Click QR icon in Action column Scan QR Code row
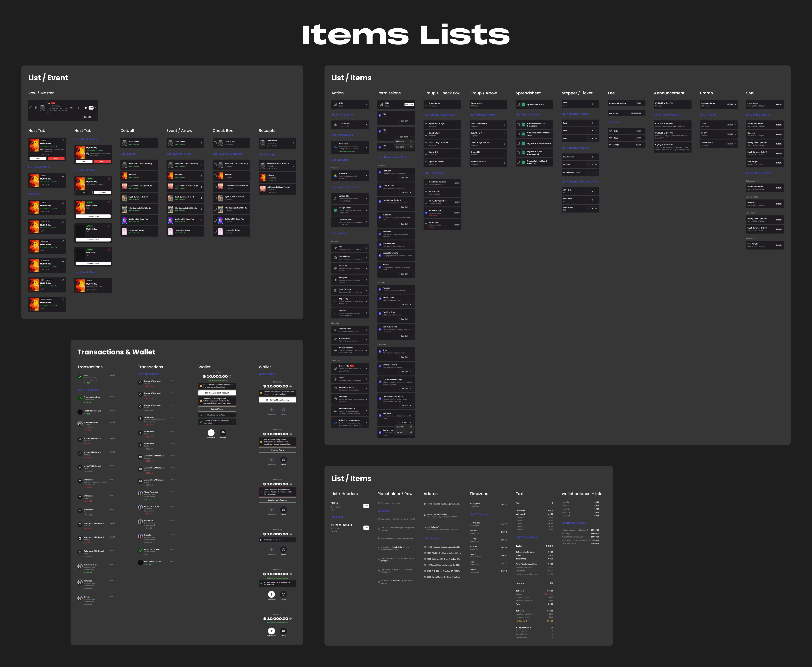Viewport: 812px width, 667px height. tap(335, 290)
